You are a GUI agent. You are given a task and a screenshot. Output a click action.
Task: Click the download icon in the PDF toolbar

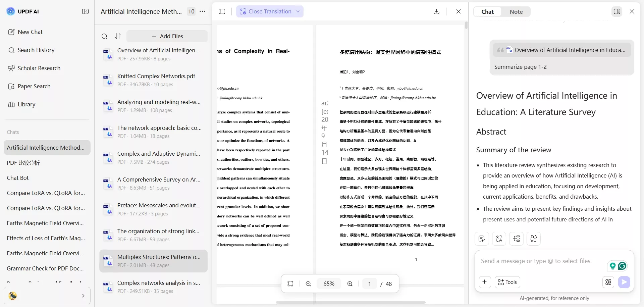tap(436, 11)
